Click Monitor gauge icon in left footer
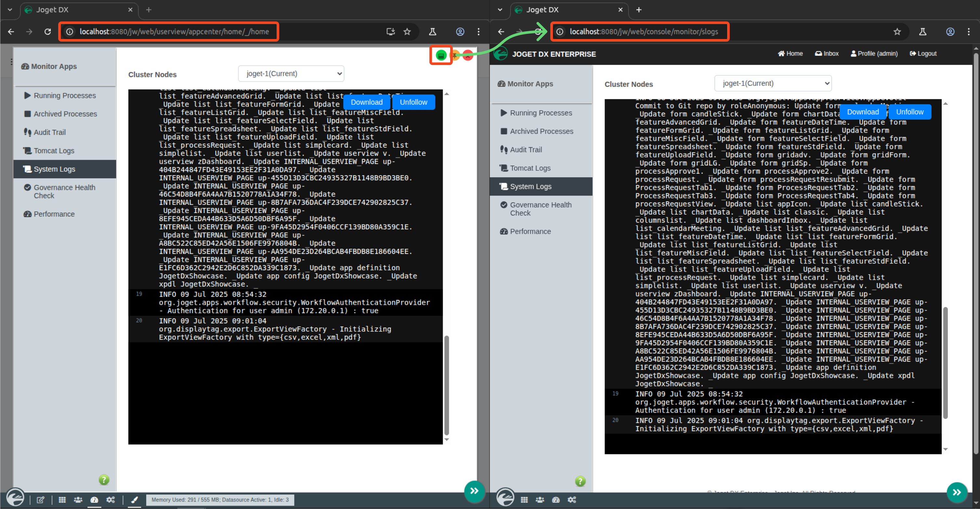This screenshot has width=980, height=509. (94, 500)
